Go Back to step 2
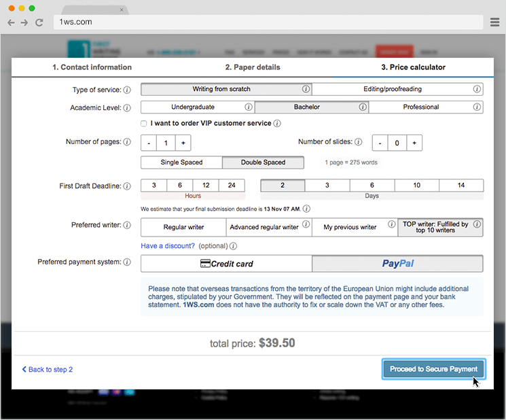The image size is (506, 420). click(x=48, y=370)
